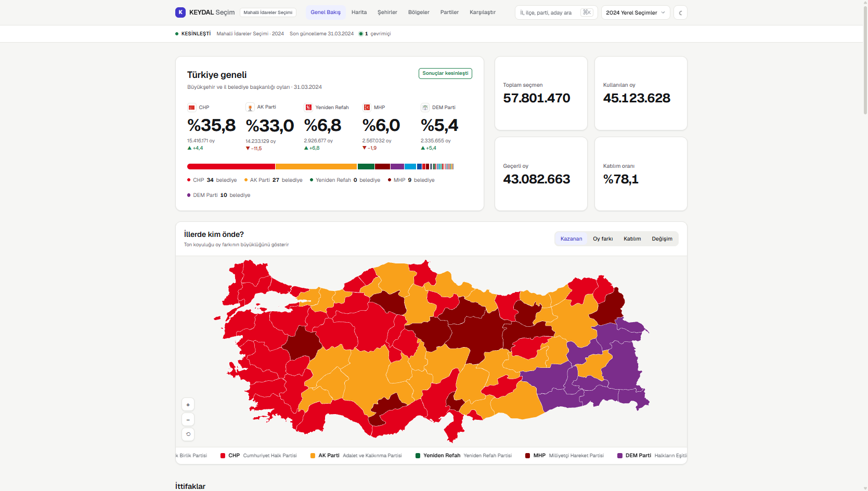Viewport: 868px width, 491px height.
Task: Zoom out on the map with minus button
Action: [x=188, y=419]
